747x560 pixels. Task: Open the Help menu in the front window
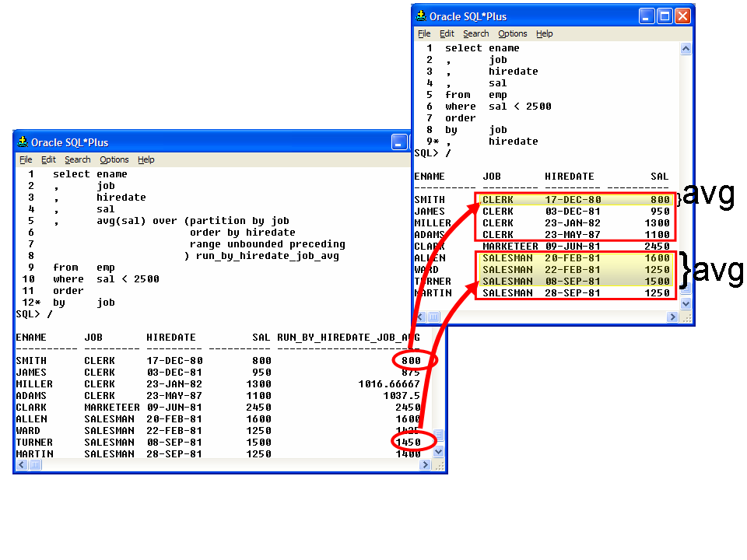pyautogui.click(x=146, y=159)
